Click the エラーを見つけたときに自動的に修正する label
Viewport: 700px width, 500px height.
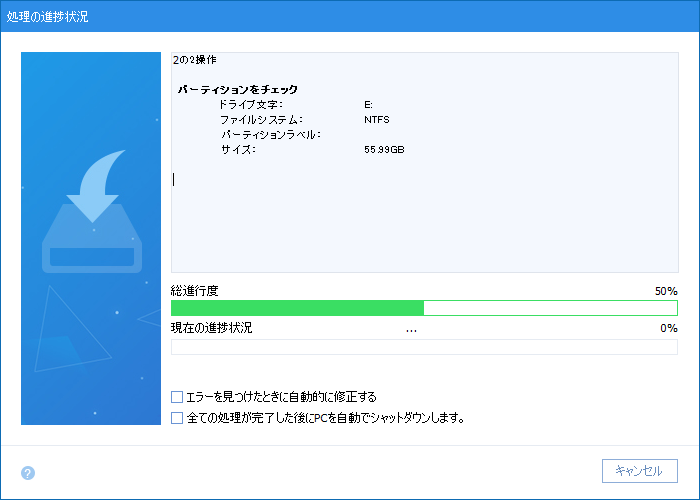(281, 396)
